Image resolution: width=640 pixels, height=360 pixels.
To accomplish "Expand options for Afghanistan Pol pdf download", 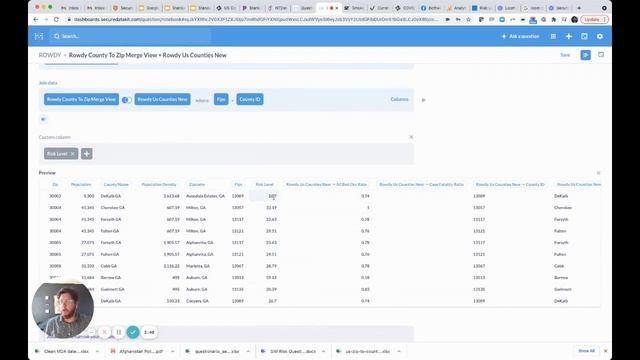I will (173, 351).
